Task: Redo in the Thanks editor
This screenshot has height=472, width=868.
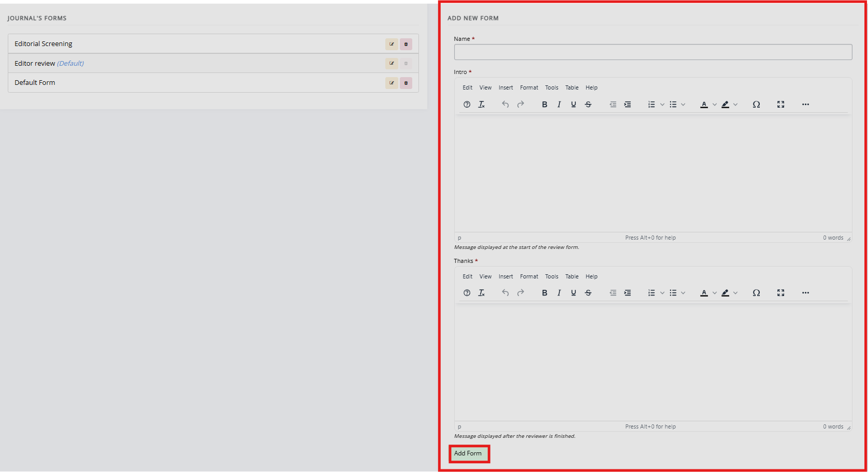Action: (520, 293)
